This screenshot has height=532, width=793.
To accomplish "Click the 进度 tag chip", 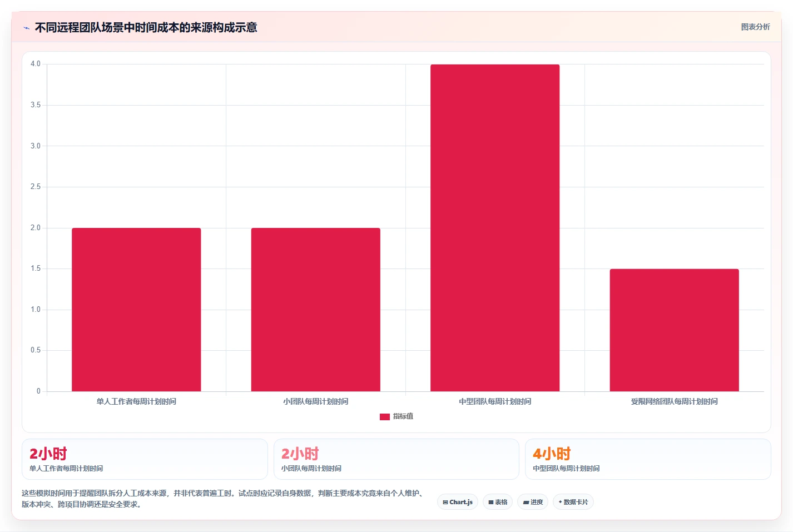I will (x=533, y=502).
